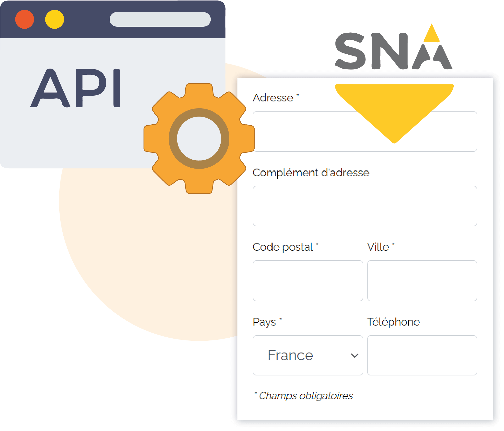
Task: Click the Téléphone input field
Action: 422,355
